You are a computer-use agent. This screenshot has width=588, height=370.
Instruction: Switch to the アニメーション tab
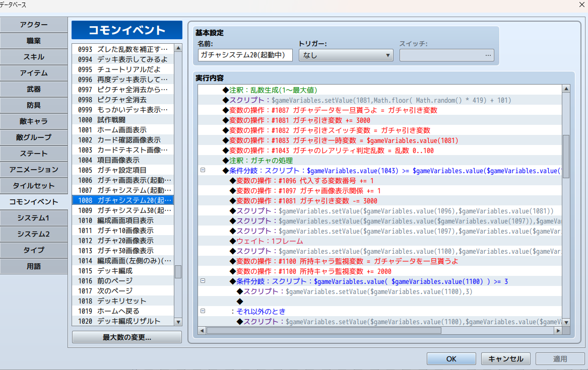(34, 170)
